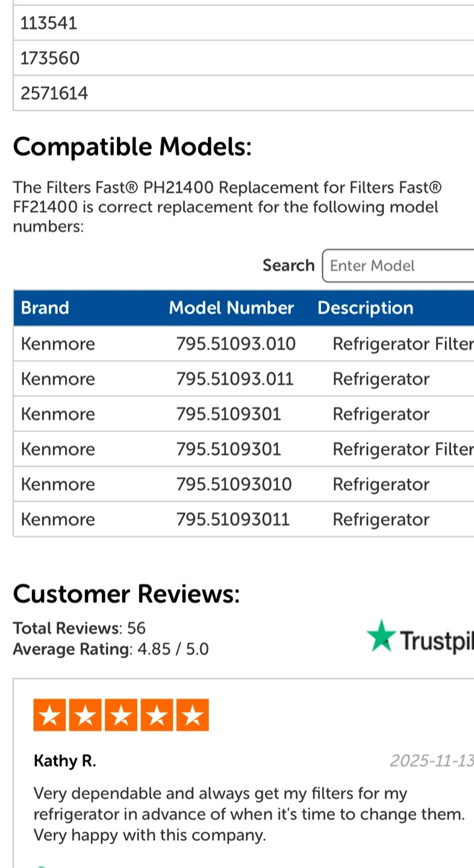Click the middle orange star of the rating
This screenshot has width=474, height=868.
pos(121,715)
